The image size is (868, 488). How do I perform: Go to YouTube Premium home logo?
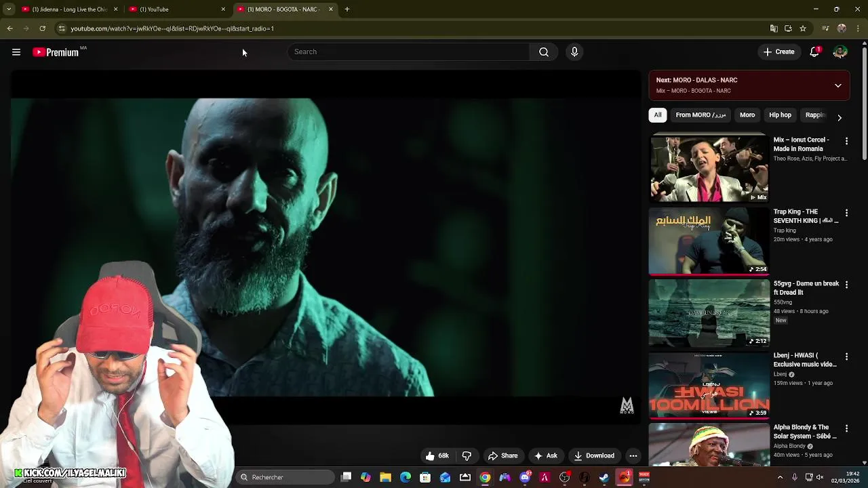tap(56, 52)
